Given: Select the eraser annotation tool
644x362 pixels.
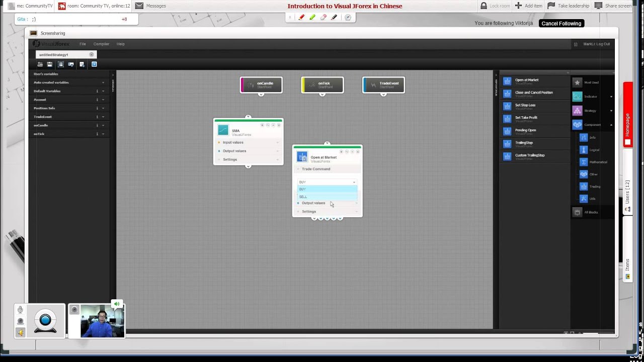Looking at the screenshot, I should (324, 17).
